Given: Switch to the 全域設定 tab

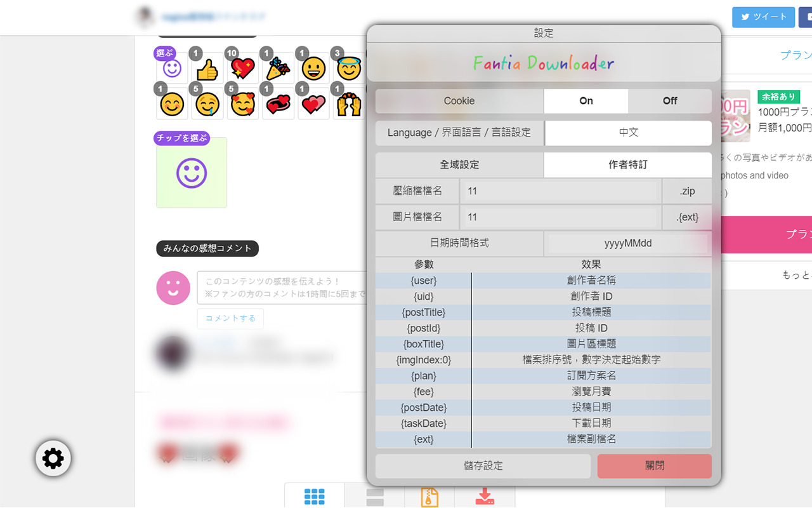Looking at the screenshot, I should 459,165.
